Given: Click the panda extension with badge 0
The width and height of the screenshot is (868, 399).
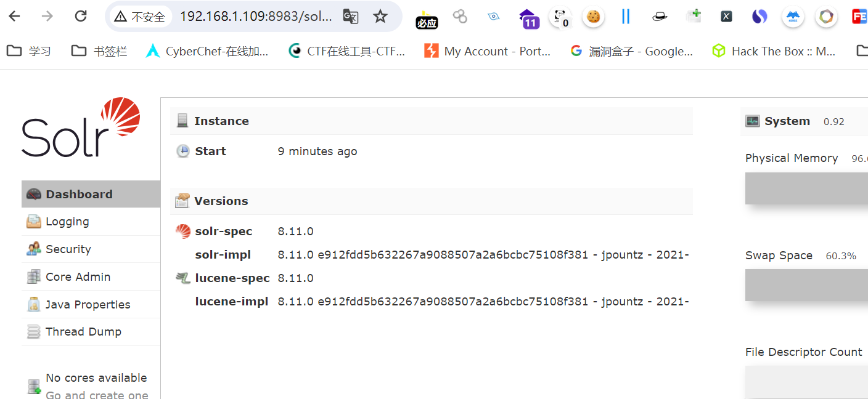Looking at the screenshot, I should pyautogui.click(x=560, y=18).
